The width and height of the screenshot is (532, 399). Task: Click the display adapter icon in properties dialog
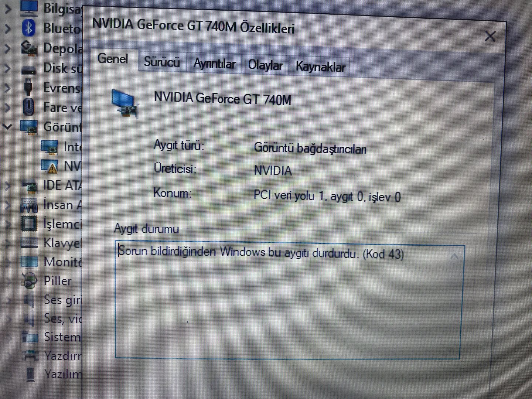(125, 103)
